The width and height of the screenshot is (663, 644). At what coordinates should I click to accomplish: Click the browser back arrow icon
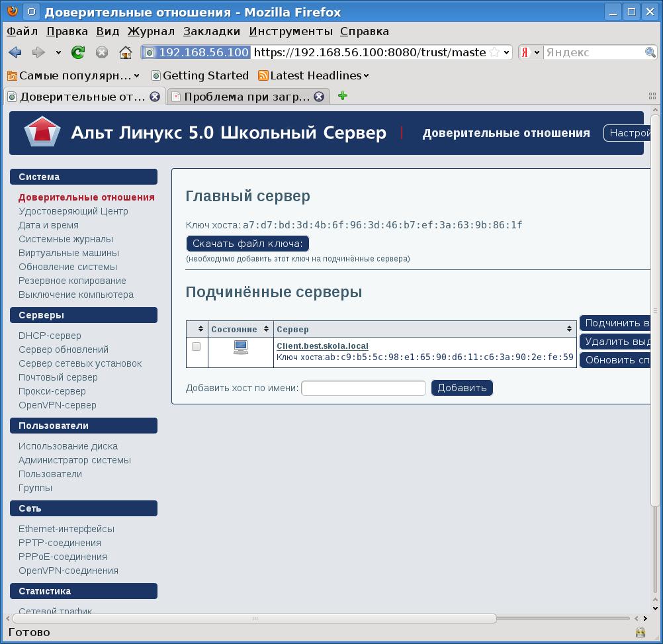[15, 52]
